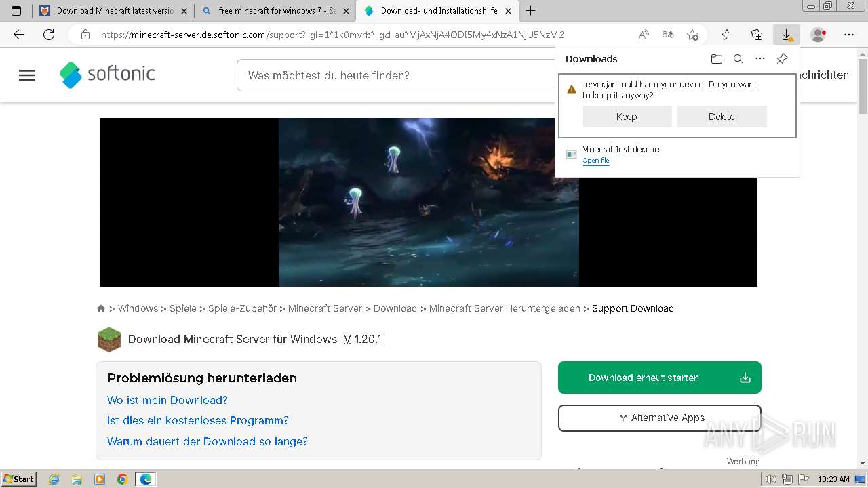Click Download erneut starten button

(x=660, y=378)
